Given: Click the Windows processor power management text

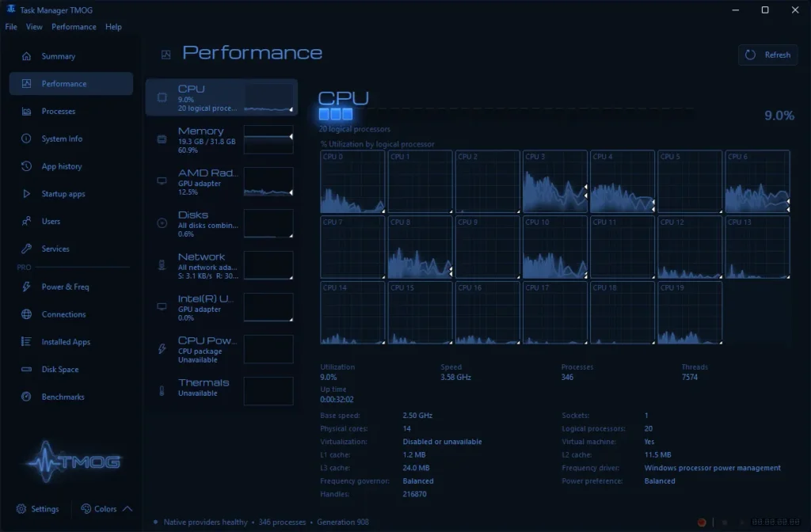Looking at the screenshot, I should pyautogui.click(x=712, y=468).
